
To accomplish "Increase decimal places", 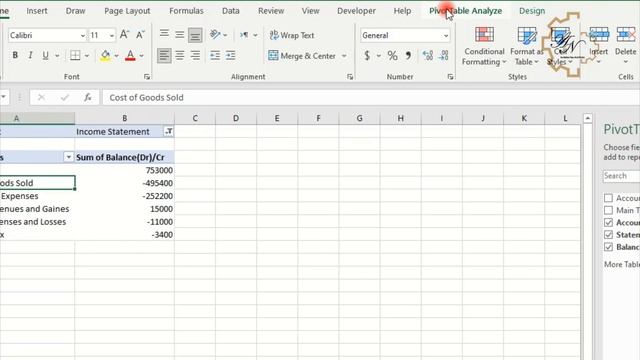I will [x=428, y=55].
